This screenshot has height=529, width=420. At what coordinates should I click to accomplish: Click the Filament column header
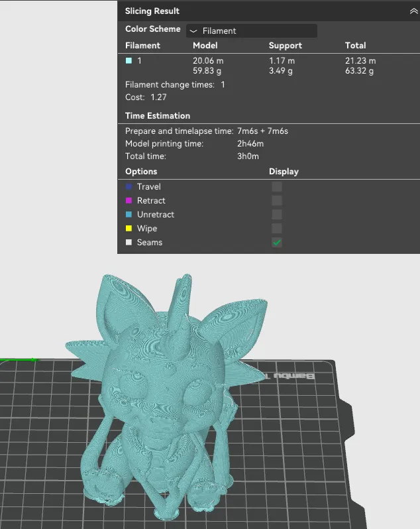point(142,46)
